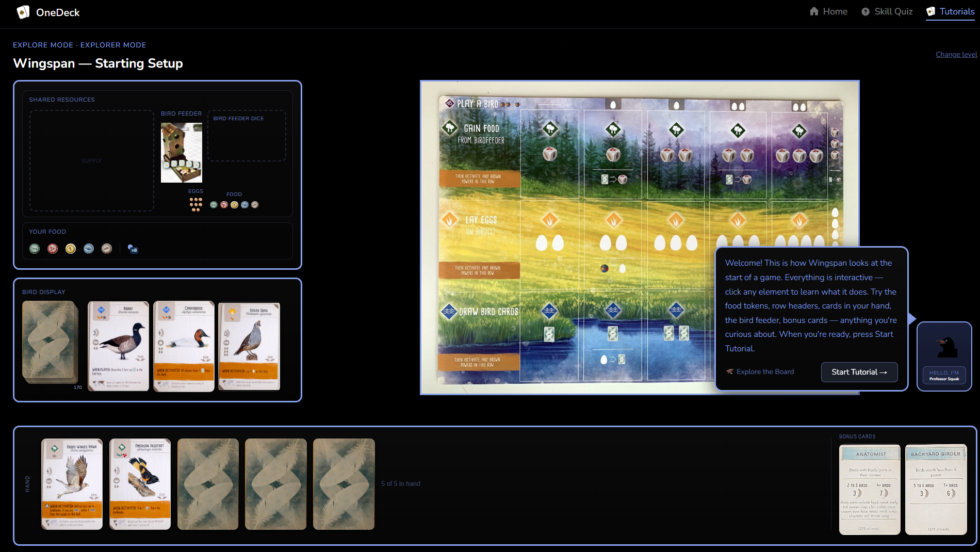Click the forest icon beside Gain Food

(x=450, y=127)
